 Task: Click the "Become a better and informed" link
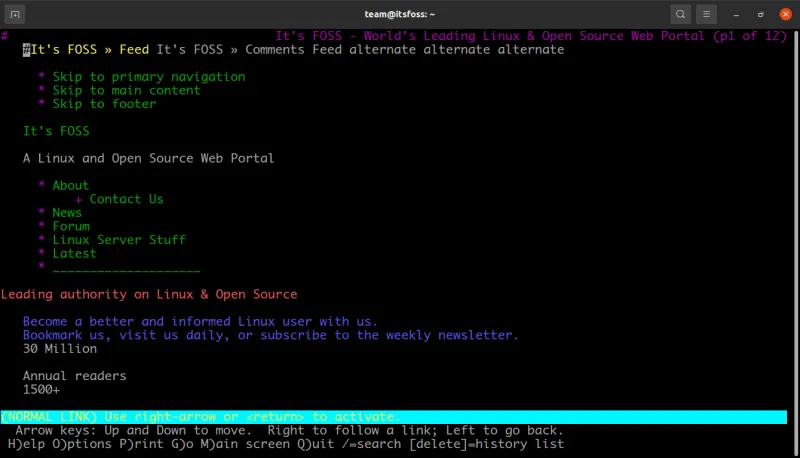[x=200, y=322]
